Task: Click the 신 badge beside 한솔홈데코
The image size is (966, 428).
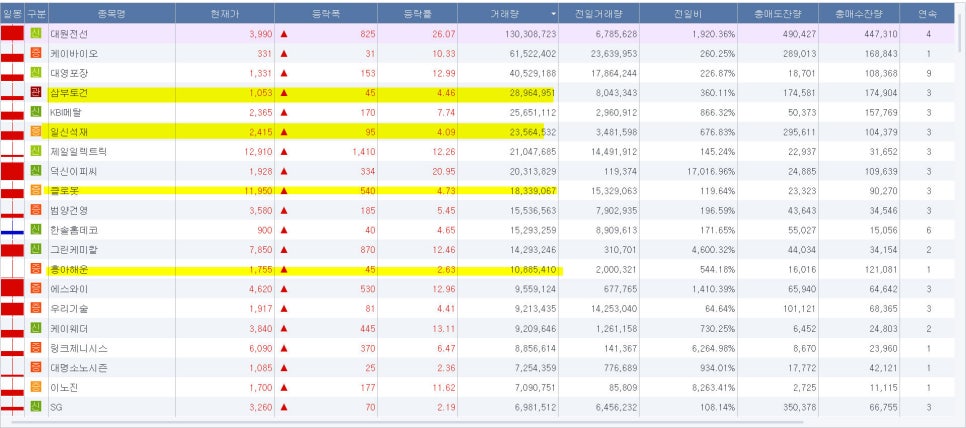Action: coord(36,230)
